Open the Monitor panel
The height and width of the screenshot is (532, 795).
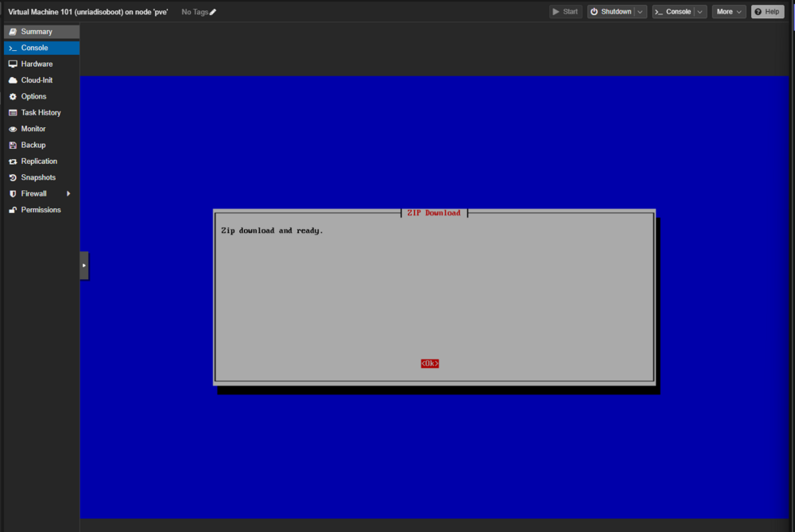[41, 129]
